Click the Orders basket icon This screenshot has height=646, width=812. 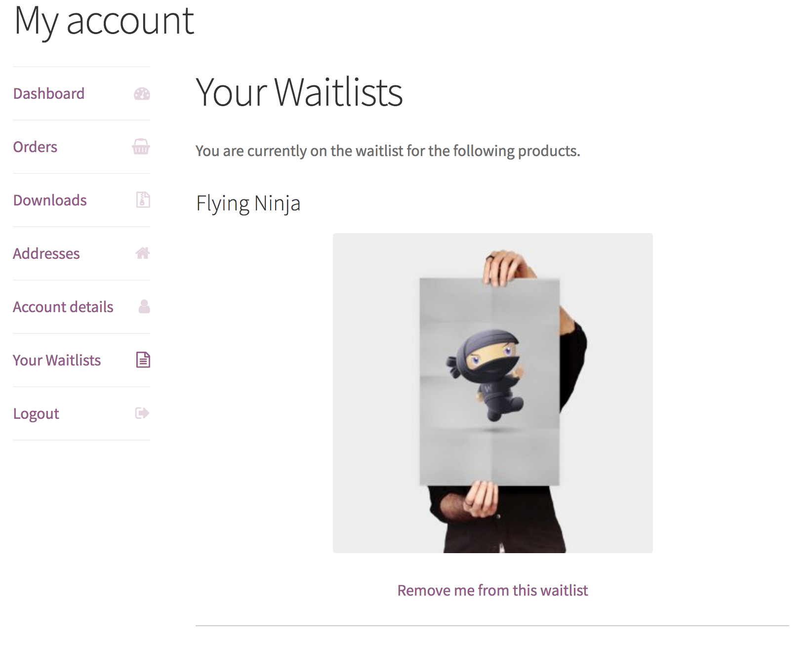click(x=141, y=147)
